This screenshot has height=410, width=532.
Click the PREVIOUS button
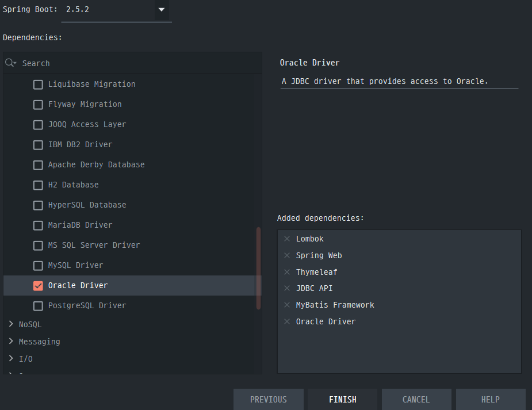point(269,400)
